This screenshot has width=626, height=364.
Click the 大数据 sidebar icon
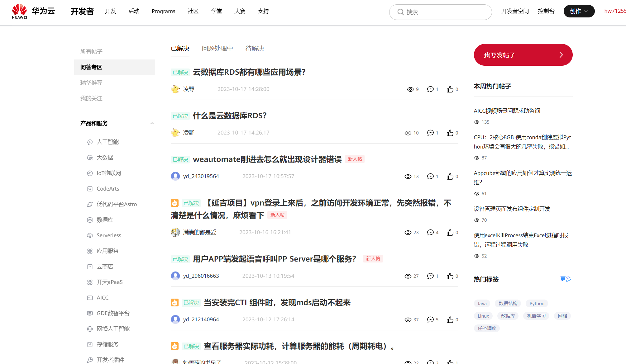point(90,158)
